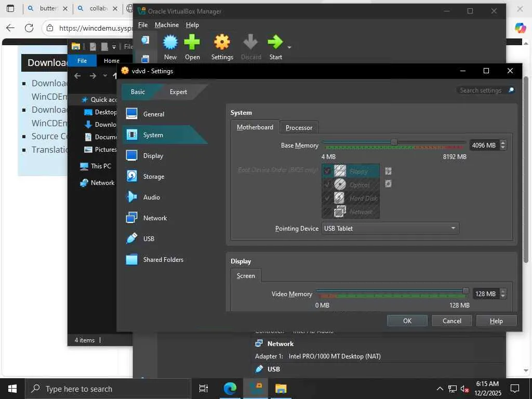Open the VirtualBox taskbar icon
The height and width of the screenshot is (399, 532).
tap(256, 389)
